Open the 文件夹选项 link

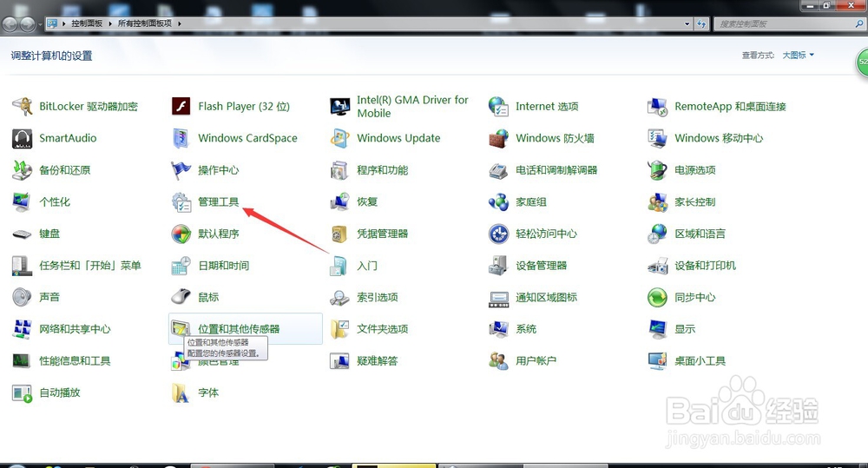pyautogui.click(x=383, y=329)
